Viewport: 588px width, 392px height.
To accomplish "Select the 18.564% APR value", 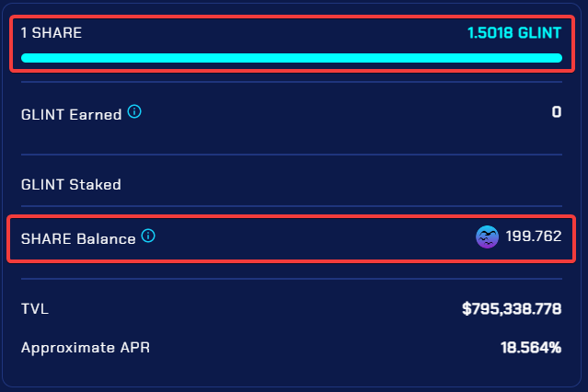I will pyautogui.click(x=530, y=349).
